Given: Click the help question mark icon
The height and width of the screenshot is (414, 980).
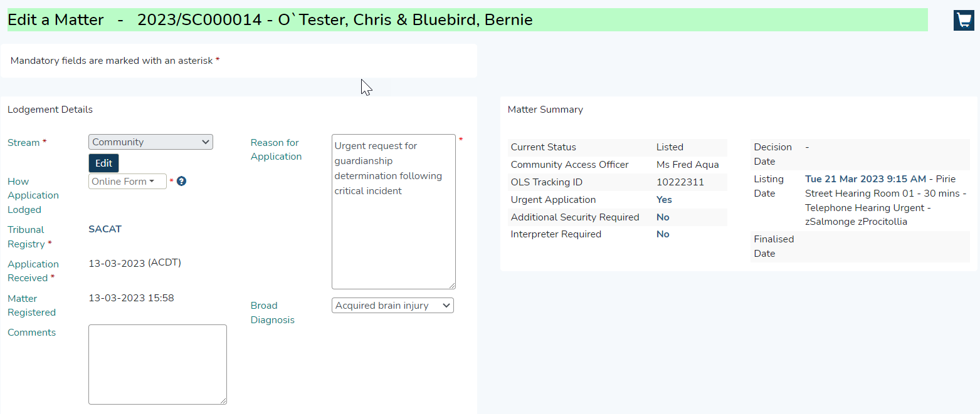Looking at the screenshot, I should point(181,182).
